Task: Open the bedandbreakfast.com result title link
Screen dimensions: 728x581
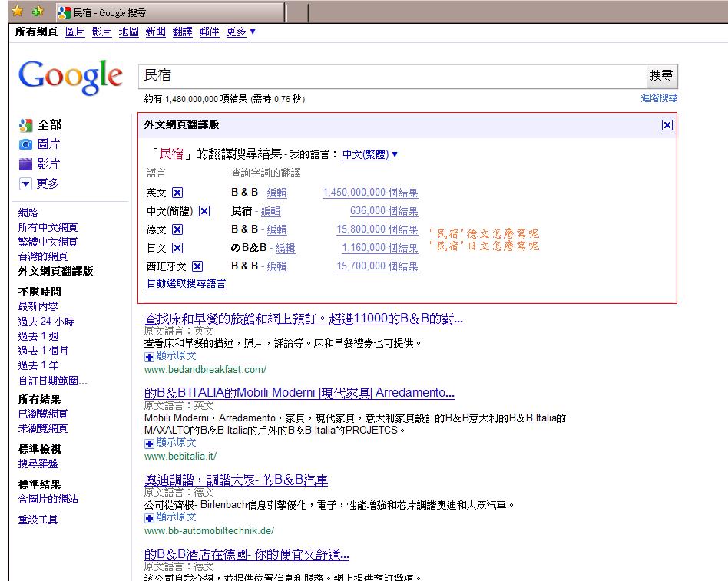Action: (303, 319)
